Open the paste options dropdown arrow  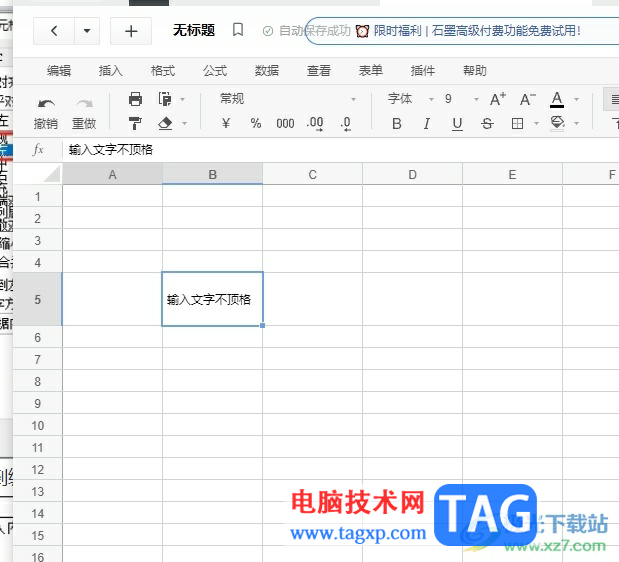point(182,99)
